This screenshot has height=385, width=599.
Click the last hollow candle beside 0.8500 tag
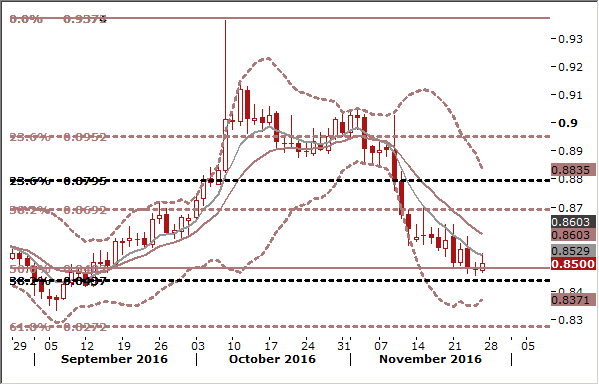(483, 267)
